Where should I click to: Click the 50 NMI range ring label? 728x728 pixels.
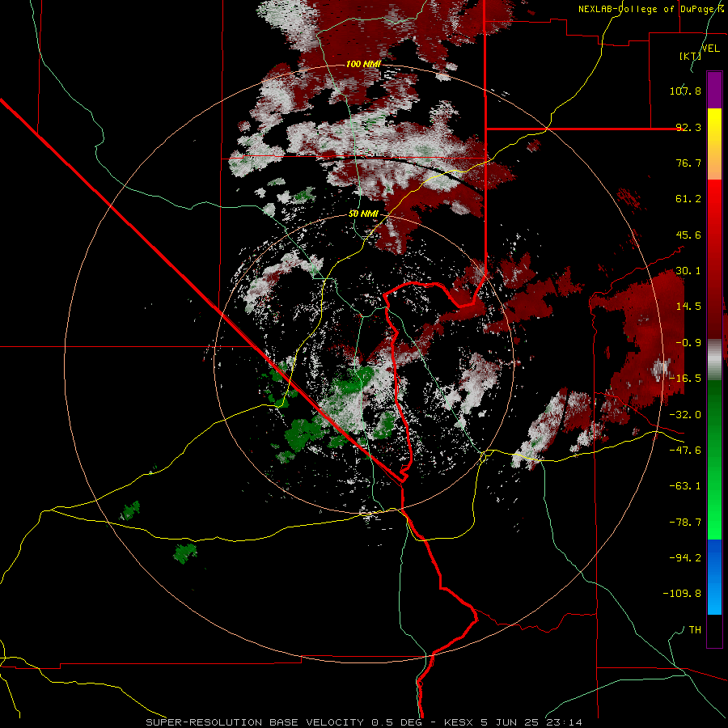click(x=363, y=214)
